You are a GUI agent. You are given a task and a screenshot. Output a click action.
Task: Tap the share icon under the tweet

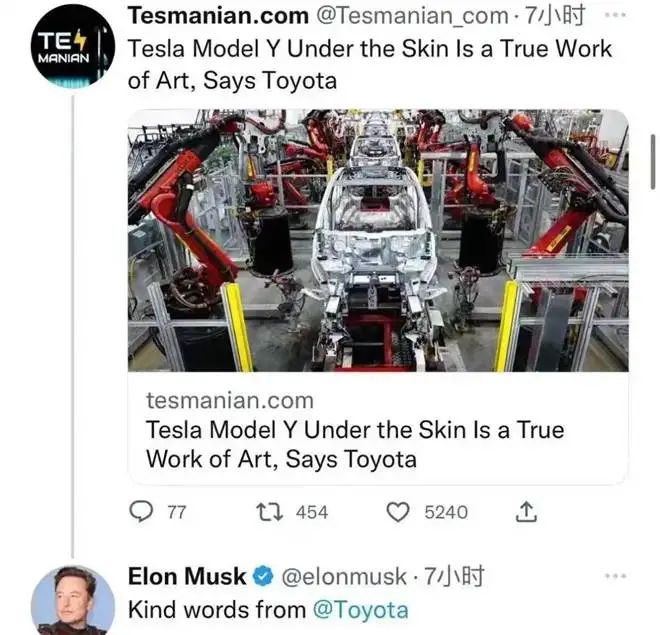526,512
